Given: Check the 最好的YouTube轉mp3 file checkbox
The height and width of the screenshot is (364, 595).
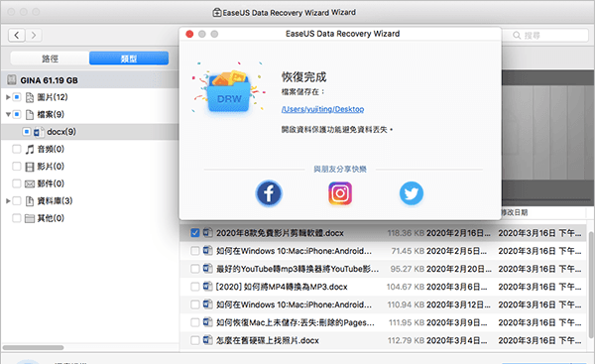Looking at the screenshot, I should pos(195,269).
